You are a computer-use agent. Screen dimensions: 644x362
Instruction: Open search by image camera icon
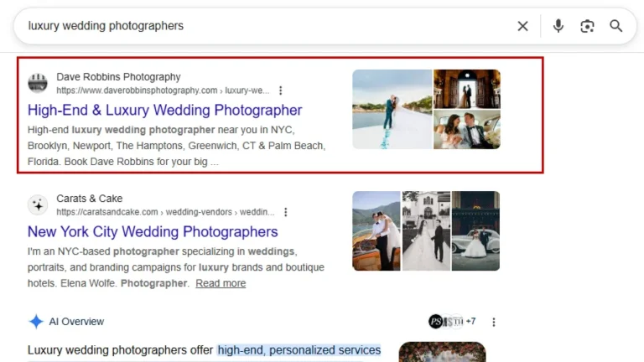(587, 26)
